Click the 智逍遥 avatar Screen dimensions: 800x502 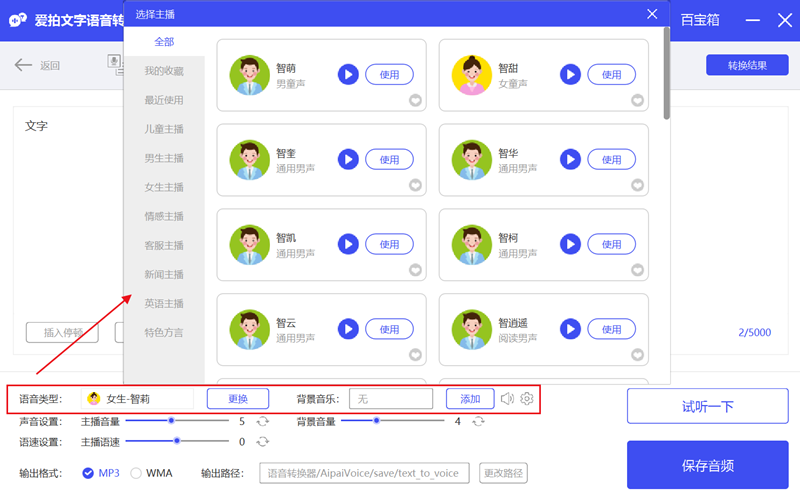point(471,330)
